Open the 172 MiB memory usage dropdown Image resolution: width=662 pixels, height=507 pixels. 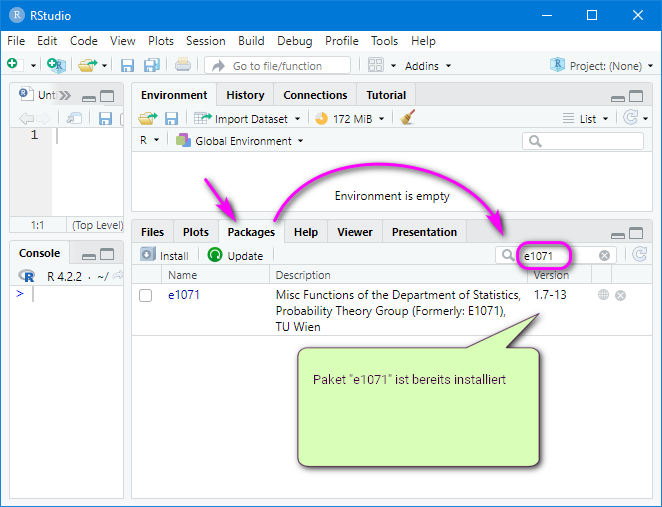pos(350,119)
